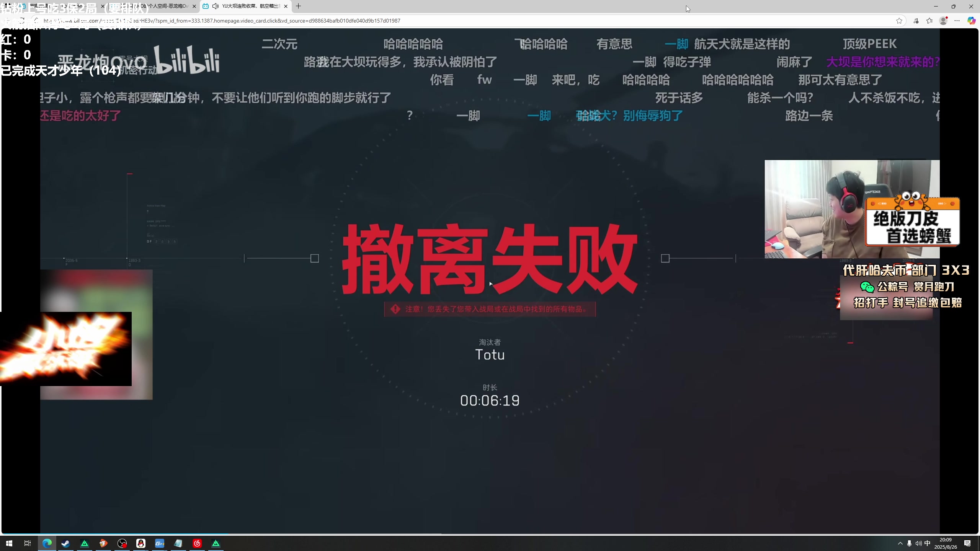The width and height of the screenshot is (980, 551).
Task: Click danmaku comment 有意思
Action: point(614,44)
